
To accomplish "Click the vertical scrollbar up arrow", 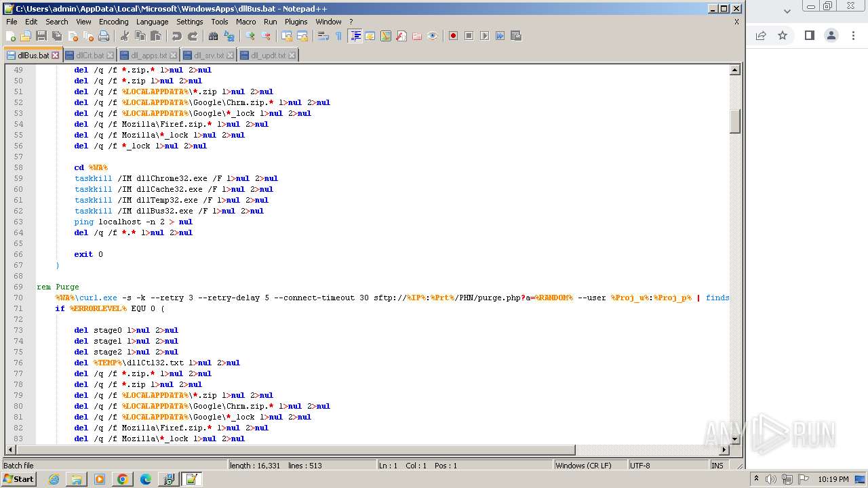I will click(735, 70).
